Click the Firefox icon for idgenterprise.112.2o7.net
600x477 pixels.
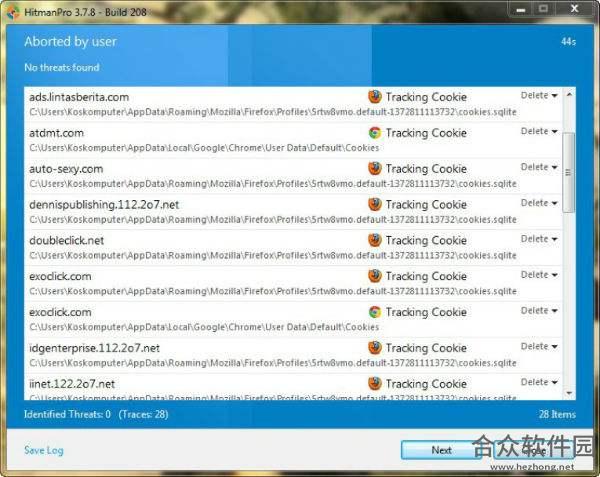tap(375, 348)
